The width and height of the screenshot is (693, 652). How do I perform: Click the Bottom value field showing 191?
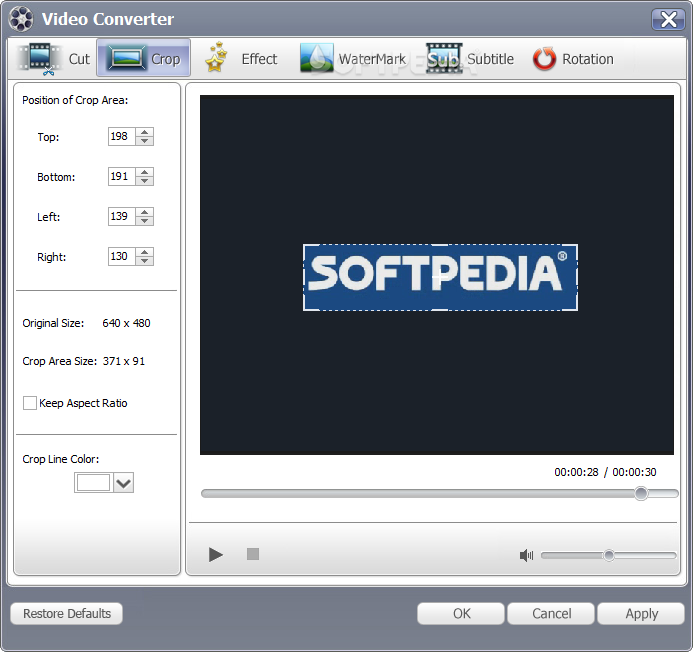point(122,176)
